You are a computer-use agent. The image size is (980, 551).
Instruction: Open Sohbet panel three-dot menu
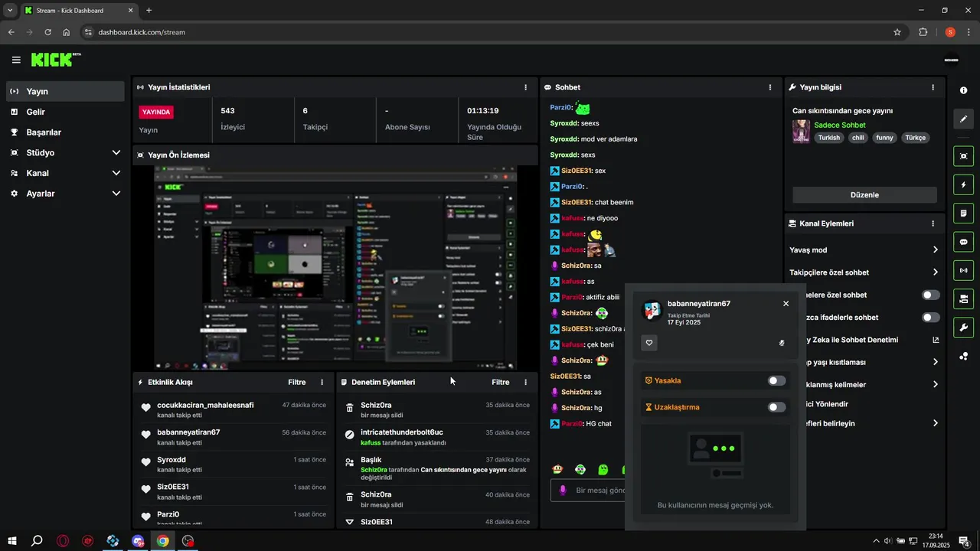770,87
